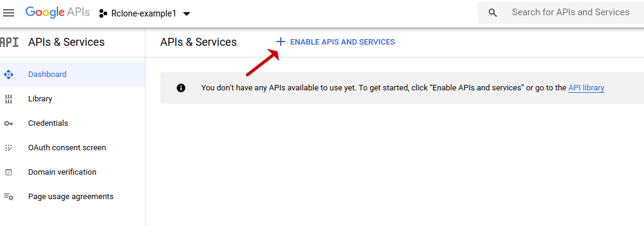This screenshot has width=644, height=226.
Task: Click the OAuth consent screen icon
Action: [9, 148]
